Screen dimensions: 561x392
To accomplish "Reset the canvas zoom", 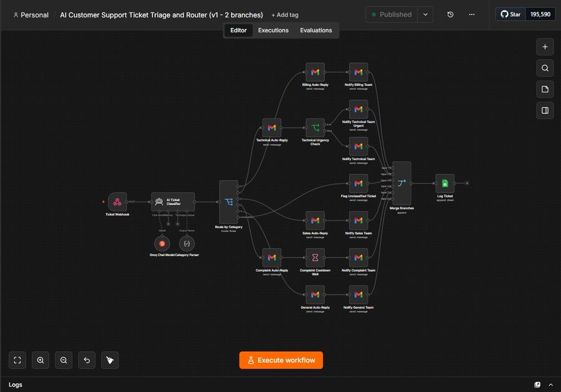I will point(87,360).
